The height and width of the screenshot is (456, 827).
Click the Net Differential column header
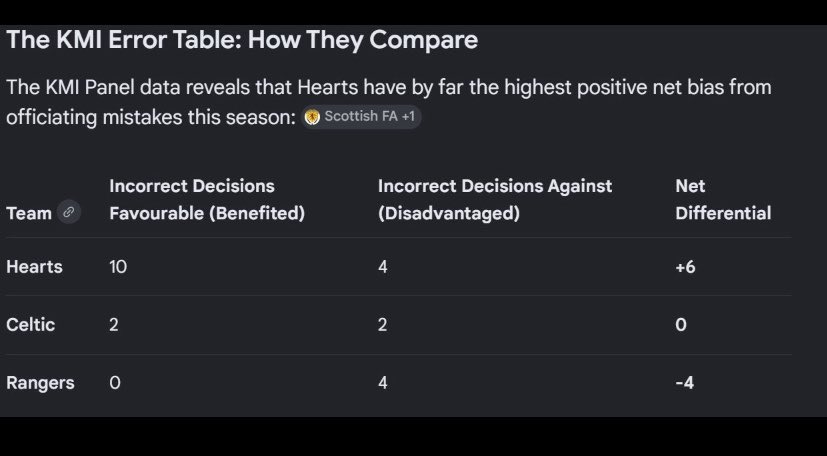click(x=723, y=199)
